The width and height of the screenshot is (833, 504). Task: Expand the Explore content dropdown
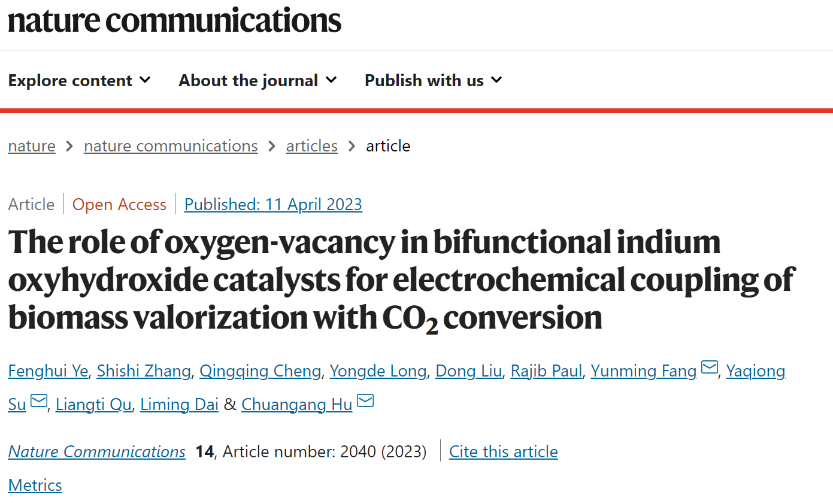(x=80, y=80)
